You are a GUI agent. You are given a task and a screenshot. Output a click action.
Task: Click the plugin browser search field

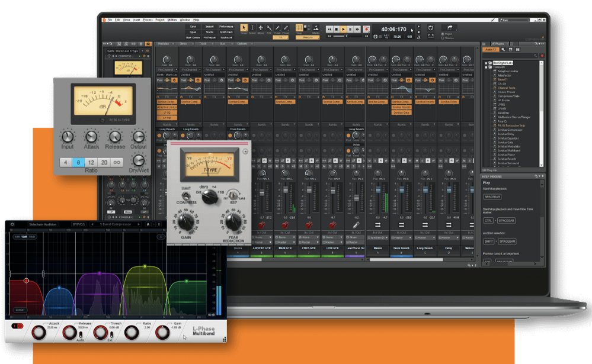[511, 56]
